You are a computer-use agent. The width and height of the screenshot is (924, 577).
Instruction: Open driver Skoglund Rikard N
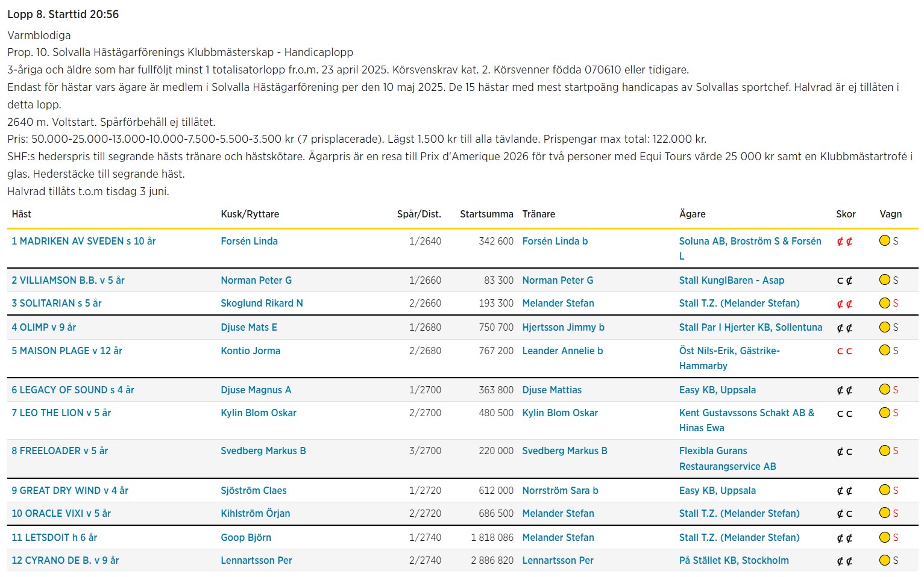pyautogui.click(x=262, y=303)
